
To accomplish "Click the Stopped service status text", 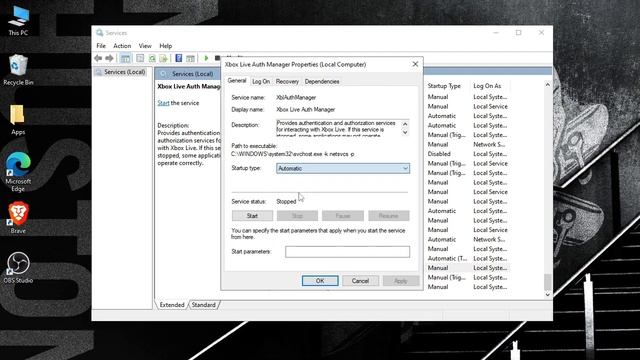I will (x=286, y=202).
